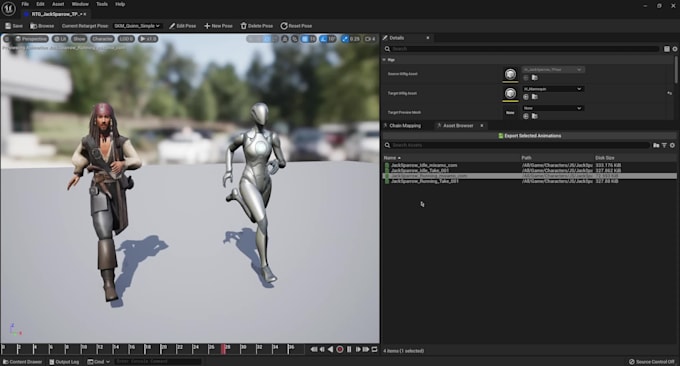Click the Save button in toolbar

[14, 26]
